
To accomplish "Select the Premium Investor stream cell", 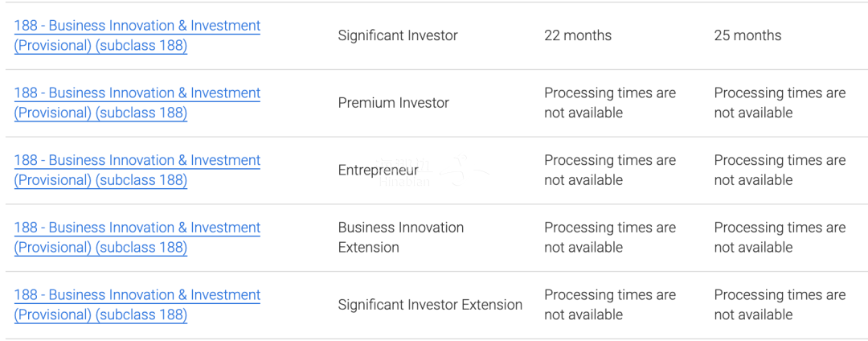I will 393,103.
